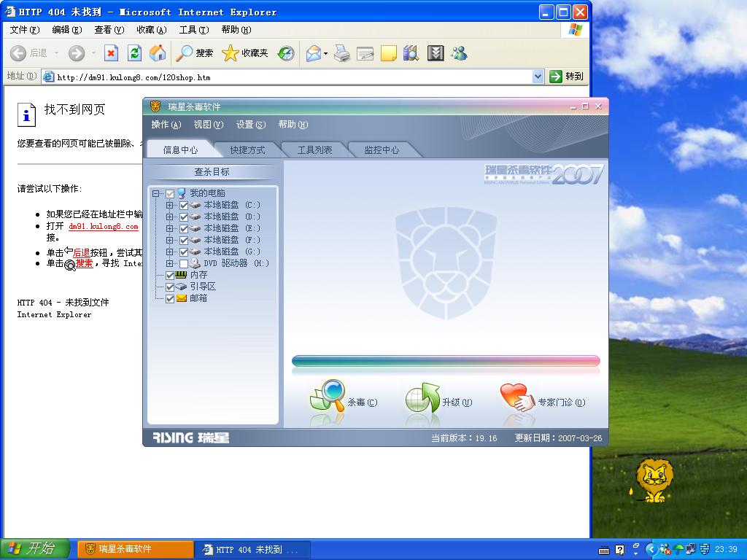Click the IE Forward arrow button
Viewport: 747px width, 560px height.
coord(76,52)
